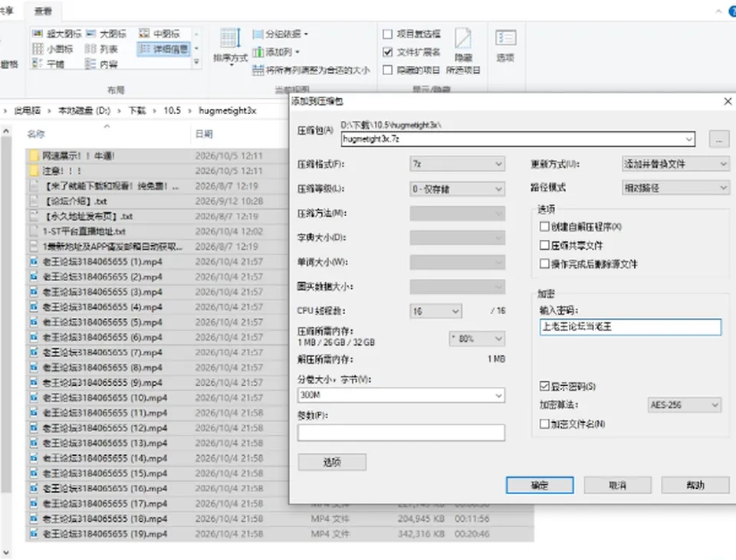The height and width of the screenshot is (560, 736).
Task: Choose the 平铺 layout option
Action: [48, 64]
